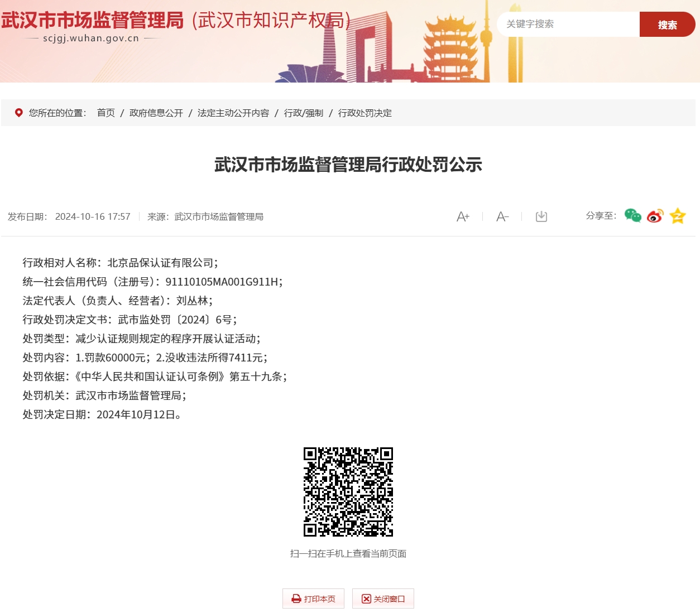Increase font size with A+ icon

pyautogui.click(x=463, y=216)
